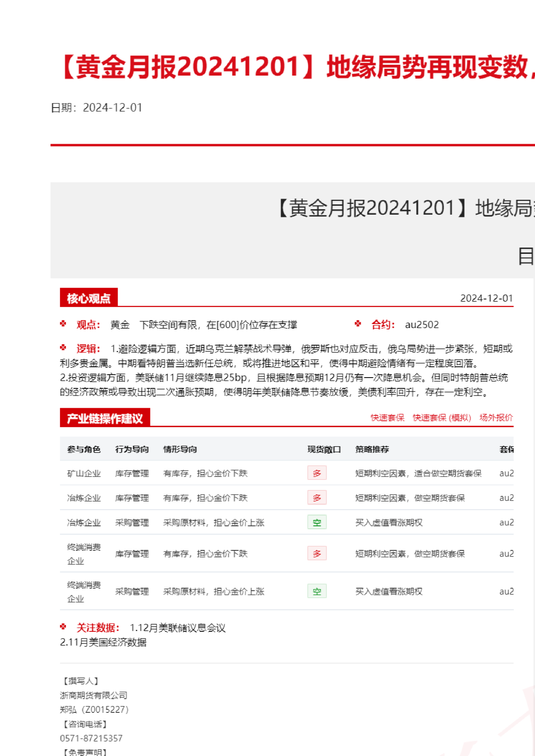Click 1.12月美联储议息会议 text
This screenshot has width=535, height=756.
(x=178, y=628)
